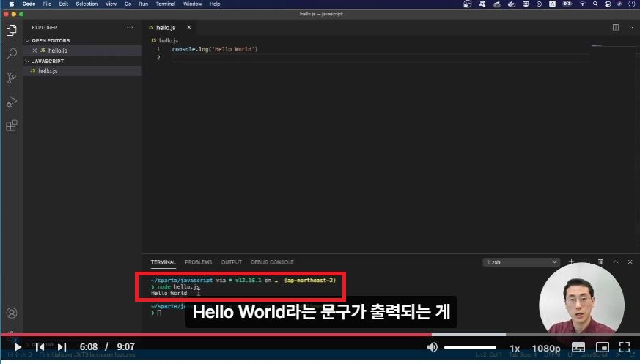Play the video
Screen dimensions: 640x364
click(18, 347)
